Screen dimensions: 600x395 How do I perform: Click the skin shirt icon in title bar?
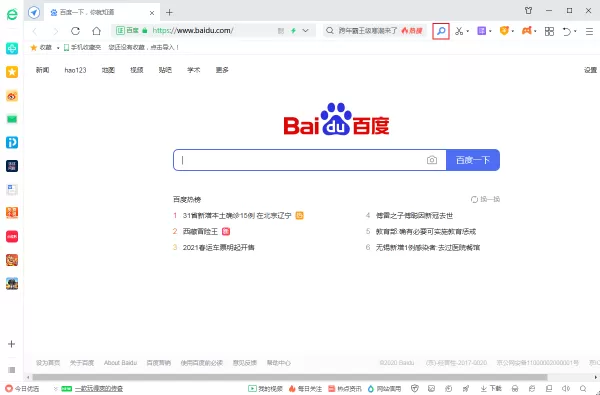tap(528, 11)
